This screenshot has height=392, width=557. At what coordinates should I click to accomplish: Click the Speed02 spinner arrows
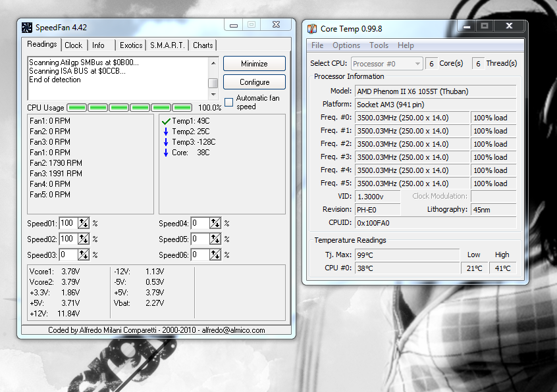click(84, 239)
